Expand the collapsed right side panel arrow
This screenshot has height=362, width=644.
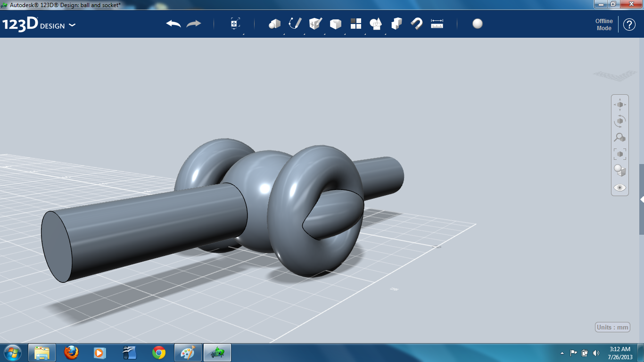click(x=642, y=199)
